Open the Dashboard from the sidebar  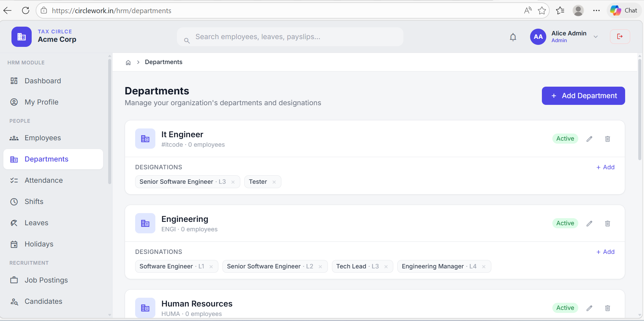42,81
